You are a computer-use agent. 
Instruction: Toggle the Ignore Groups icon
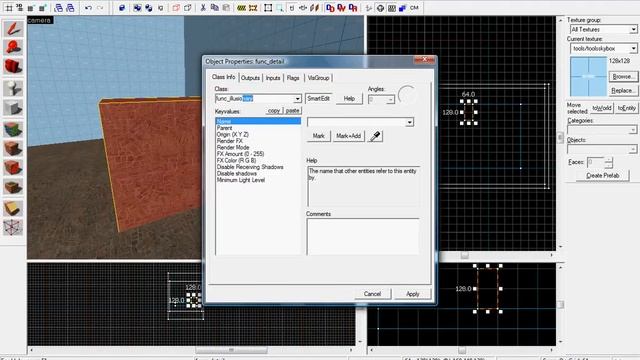160,8
